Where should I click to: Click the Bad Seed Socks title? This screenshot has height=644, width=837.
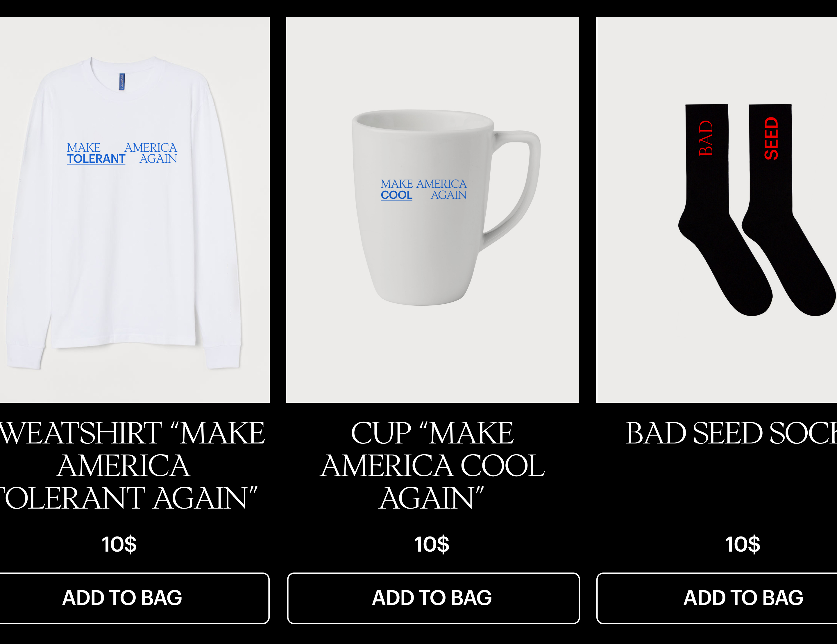click(x=731, y=433)
